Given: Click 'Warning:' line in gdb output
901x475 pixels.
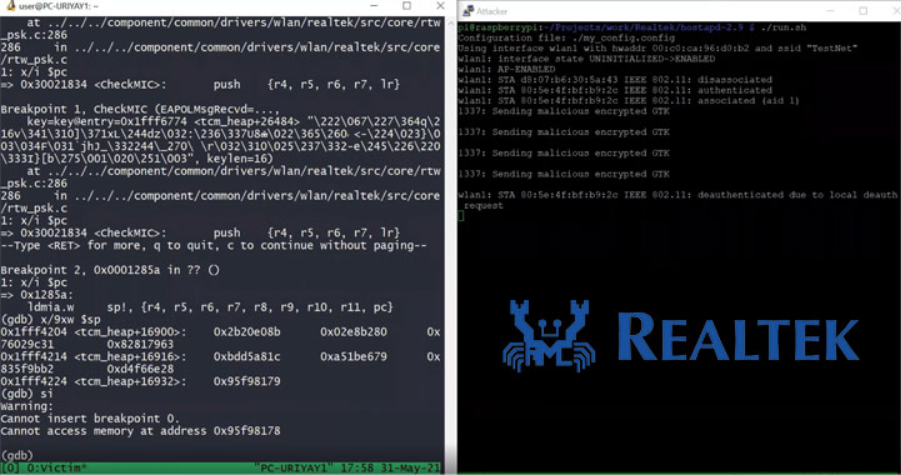Looking at the screenshot, I should (x=26, y=406).
